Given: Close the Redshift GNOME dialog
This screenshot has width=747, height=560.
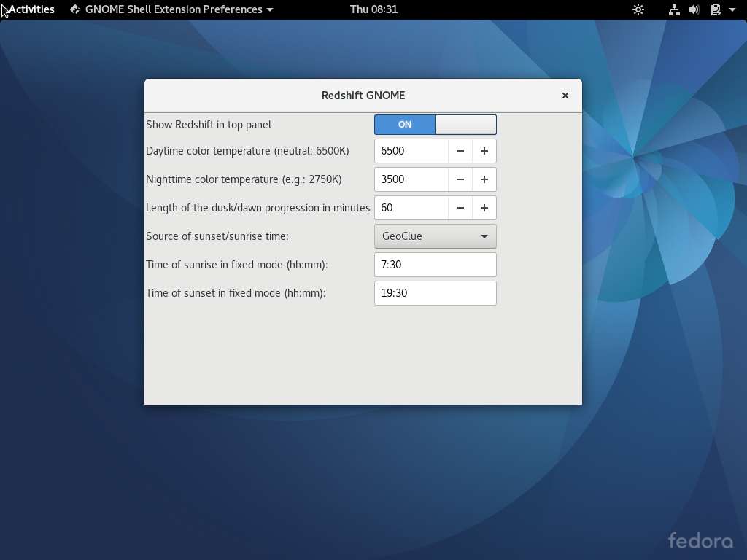Looking at the screenshot, I should tap(565, 96).
